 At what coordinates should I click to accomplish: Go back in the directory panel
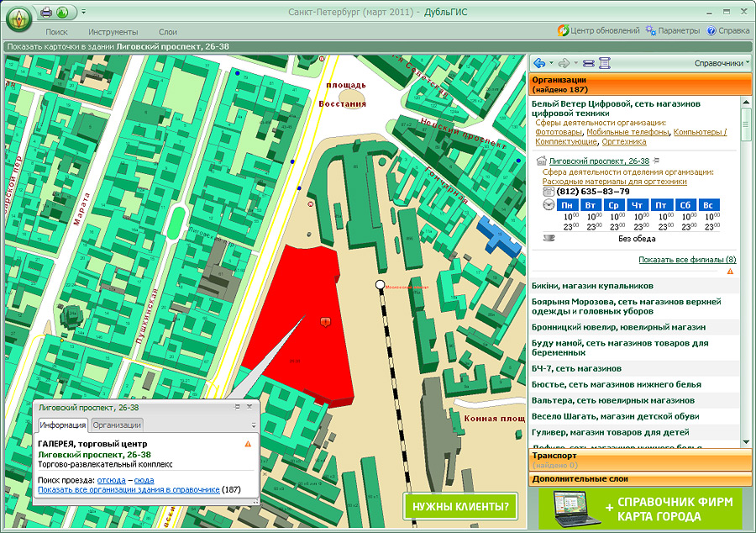tap(539, 63)
